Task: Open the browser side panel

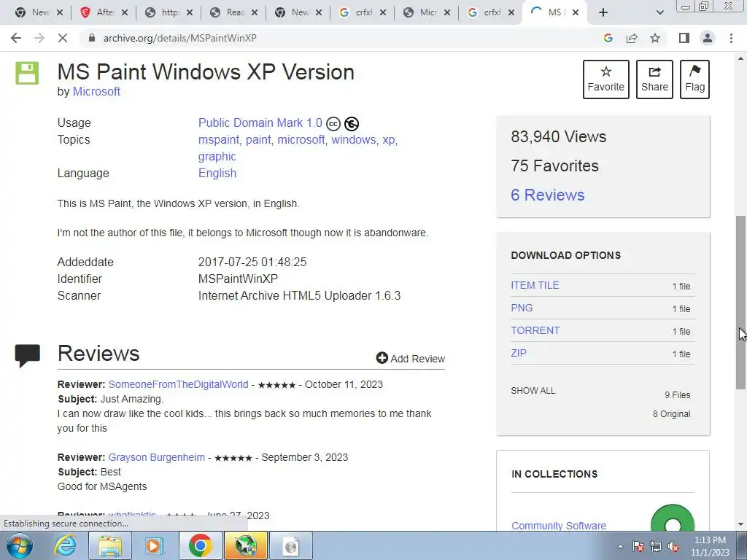Action: click(x=684, y=38)
